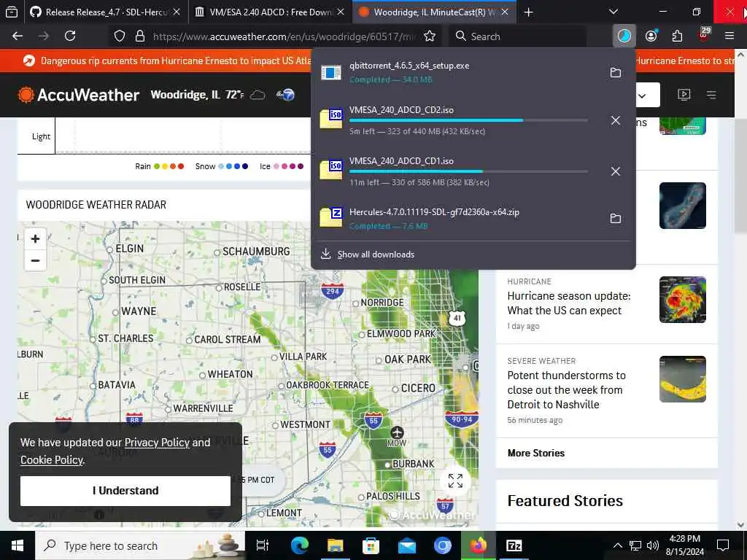Click the I Understand button

click(125, 491)
